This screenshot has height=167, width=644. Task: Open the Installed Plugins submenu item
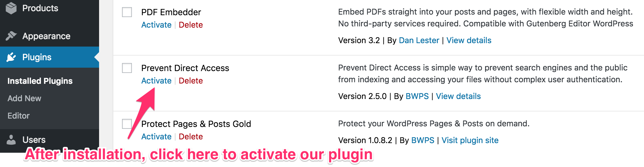click(40, 81)
